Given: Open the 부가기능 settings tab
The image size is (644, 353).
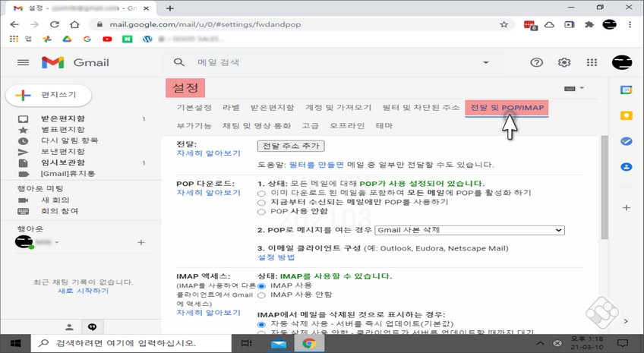Looking at the screenshot, I should (x=194, y=125).
